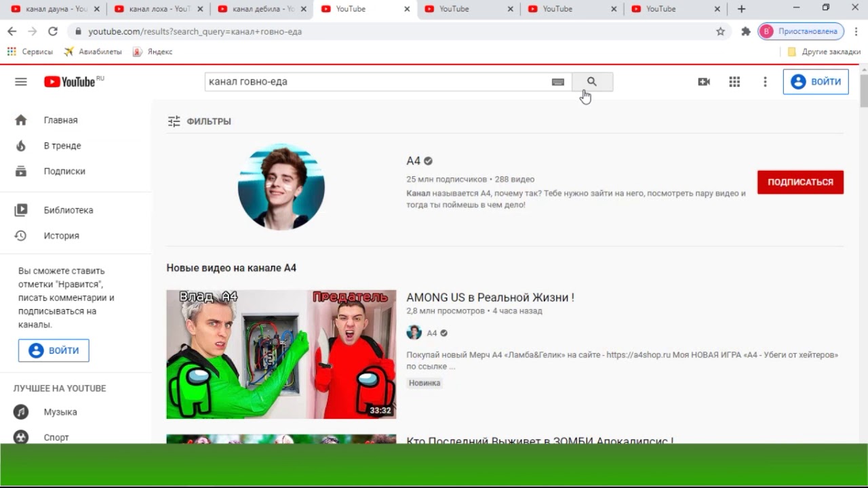Click the create video camera icon

pyautogui.click(x=704, y=82)
